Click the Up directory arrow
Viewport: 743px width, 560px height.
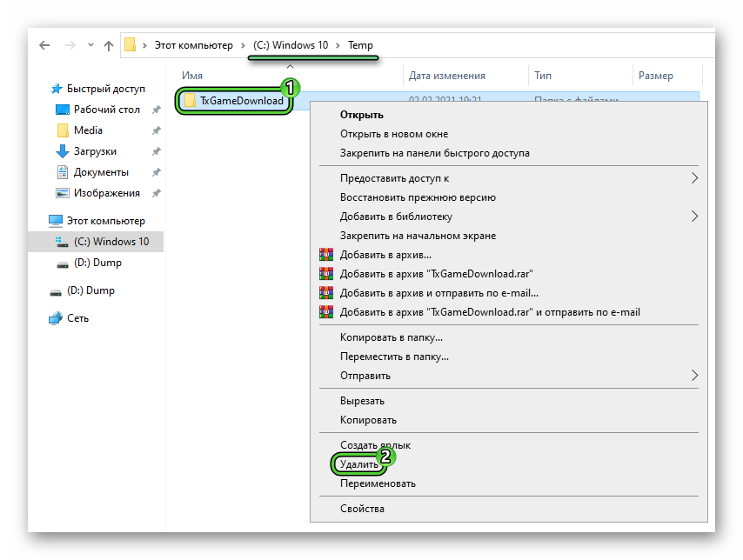click(108, 45)
